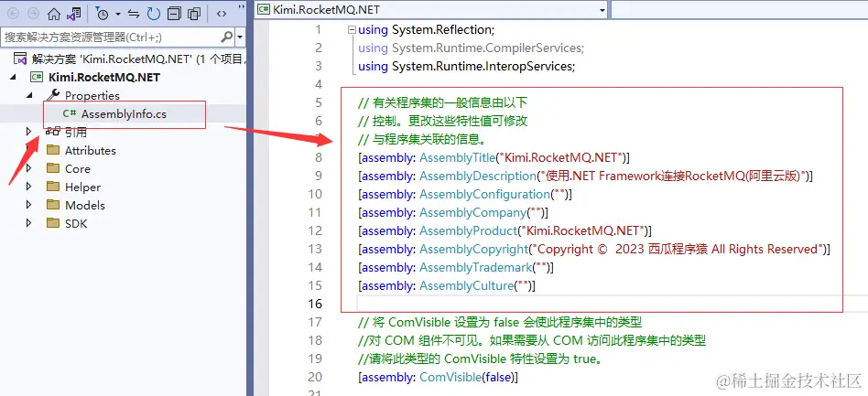Refresh the Solution Explorer tree

tap(154, 15)
